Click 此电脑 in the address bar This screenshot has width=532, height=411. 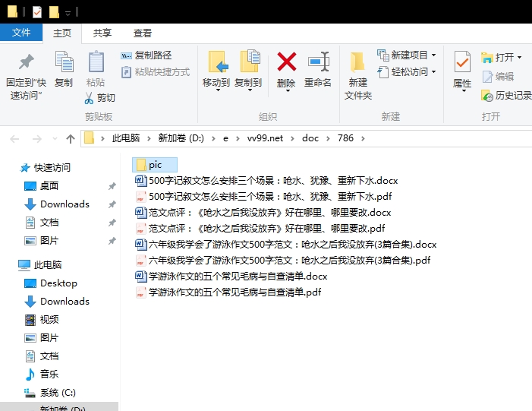(126, 138)
